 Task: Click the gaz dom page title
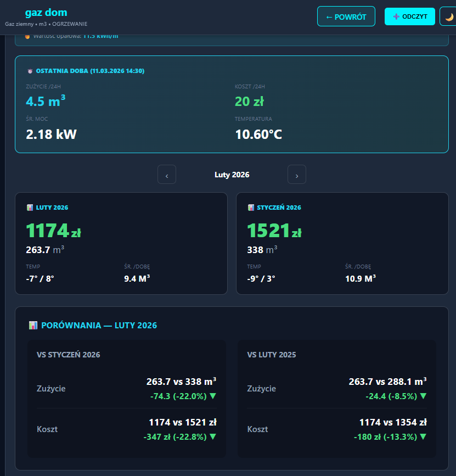click(x=46, y=13)
